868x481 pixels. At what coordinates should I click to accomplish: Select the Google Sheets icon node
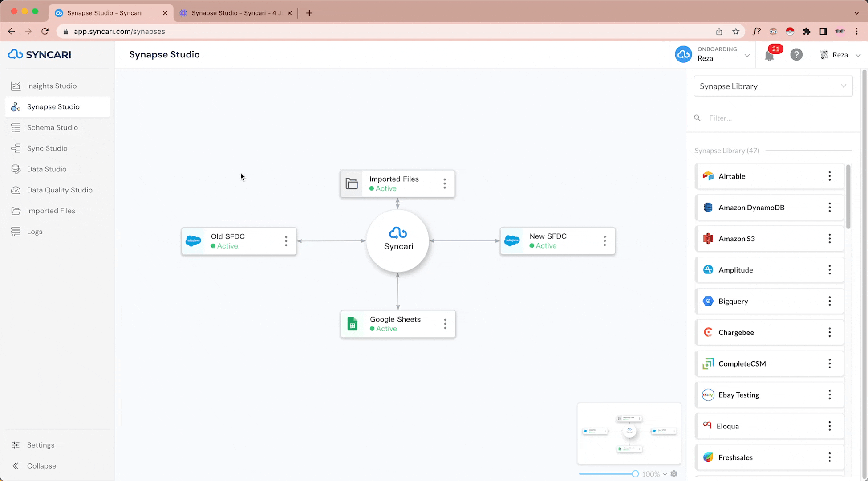[353, 324]
